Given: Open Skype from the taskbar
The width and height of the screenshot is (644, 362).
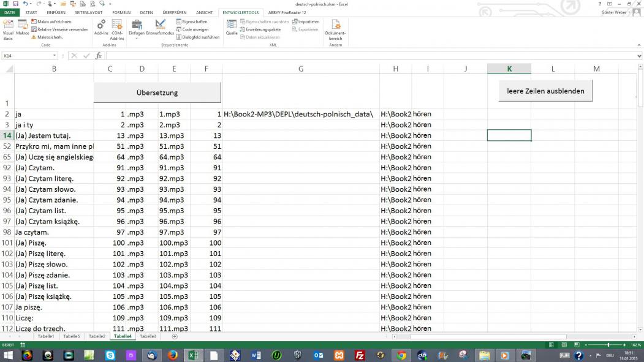Looking at the screenshot, I should [x=110, y=355].
